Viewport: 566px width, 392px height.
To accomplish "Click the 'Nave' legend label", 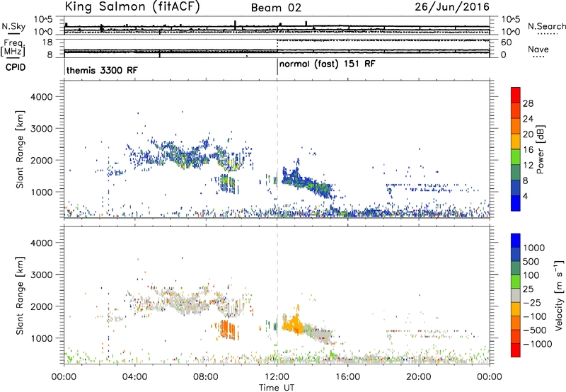I will (x=538, y=50).
